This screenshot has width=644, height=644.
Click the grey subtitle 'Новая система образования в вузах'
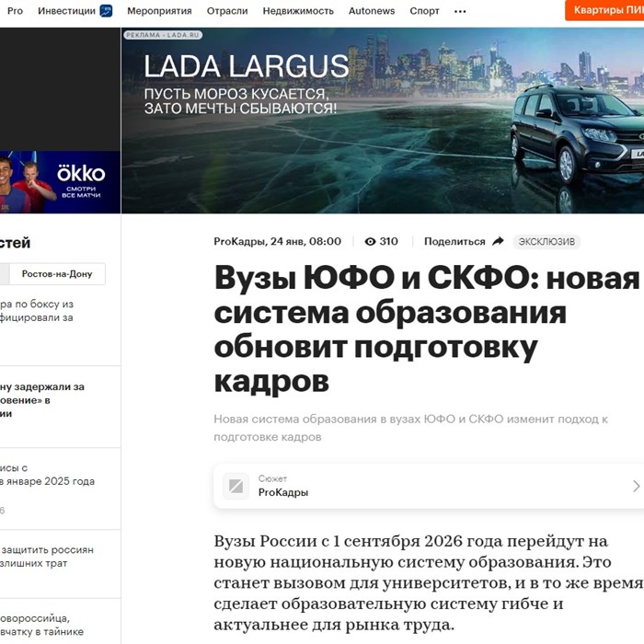[410, 428]
